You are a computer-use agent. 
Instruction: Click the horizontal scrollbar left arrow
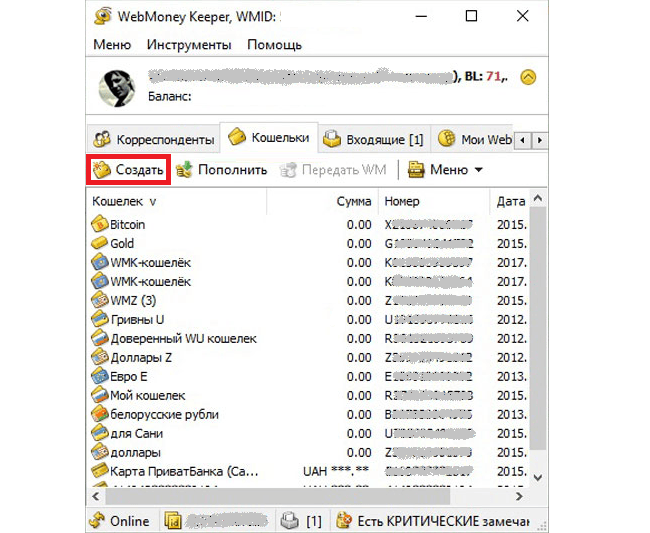pyautogui.click(x=96, y=496)
